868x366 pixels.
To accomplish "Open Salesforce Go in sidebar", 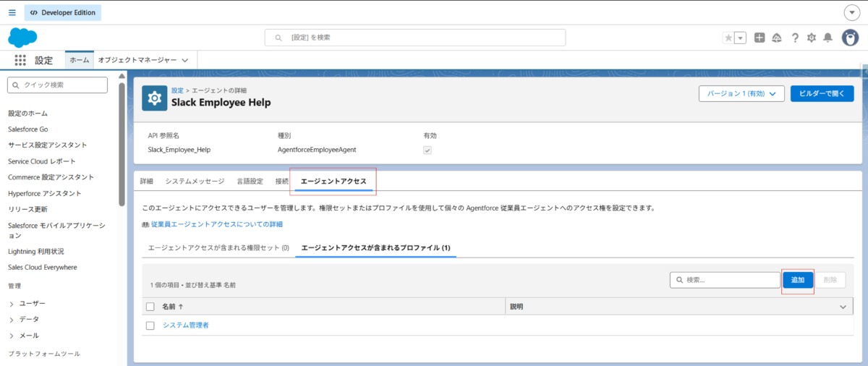I will (28, 129).
